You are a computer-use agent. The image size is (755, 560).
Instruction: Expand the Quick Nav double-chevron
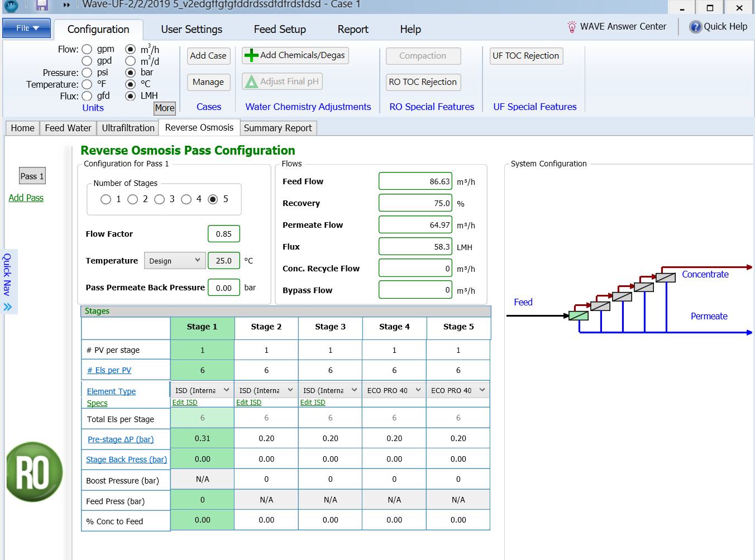(x=8, y=307)
